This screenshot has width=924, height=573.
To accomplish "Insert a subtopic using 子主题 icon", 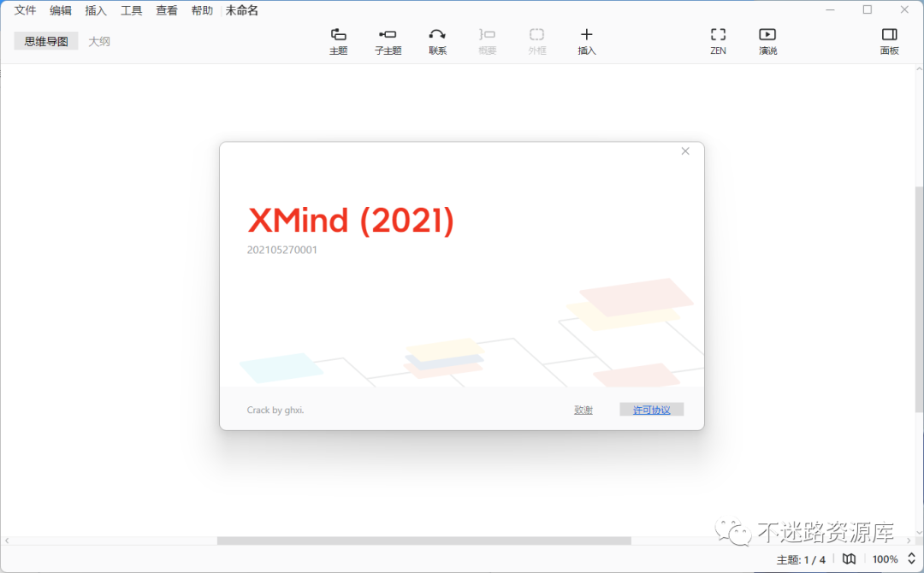I will coord(388,41).
